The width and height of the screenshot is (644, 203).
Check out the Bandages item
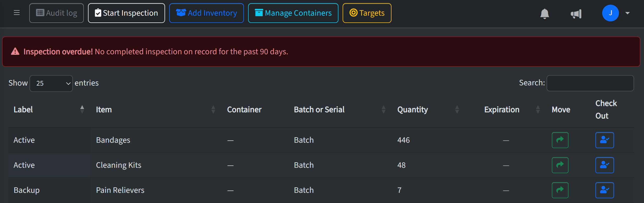[x=605, y=140]
